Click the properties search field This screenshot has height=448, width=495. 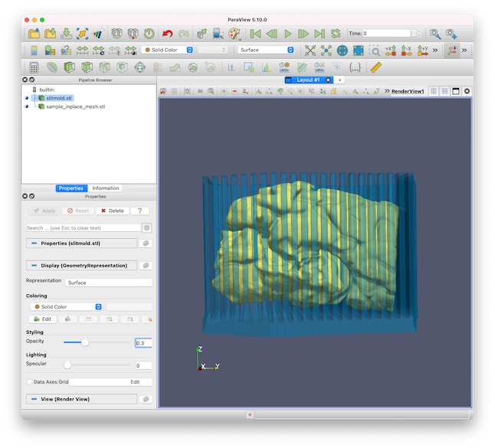click(84, 227)
